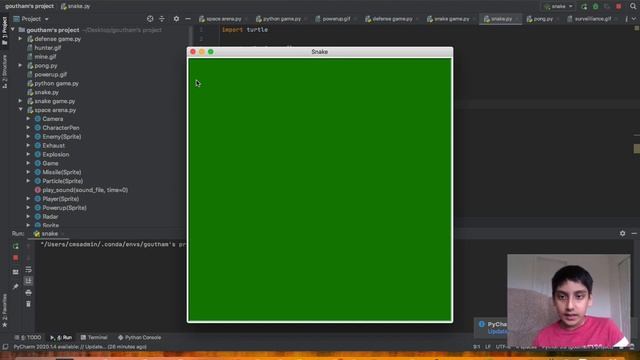Screen dimensions: 640x360
Task: Select play_sound(sound_file, time=0) function
Action: pyautogui.click(x=85, y=190)
